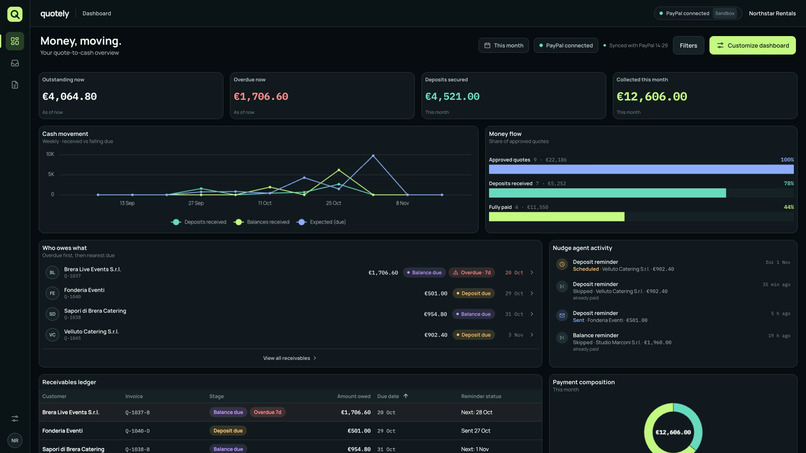Sort ledger by Stage column
The height and width of the screenshot is (453, 806).
tap(216, 396)
